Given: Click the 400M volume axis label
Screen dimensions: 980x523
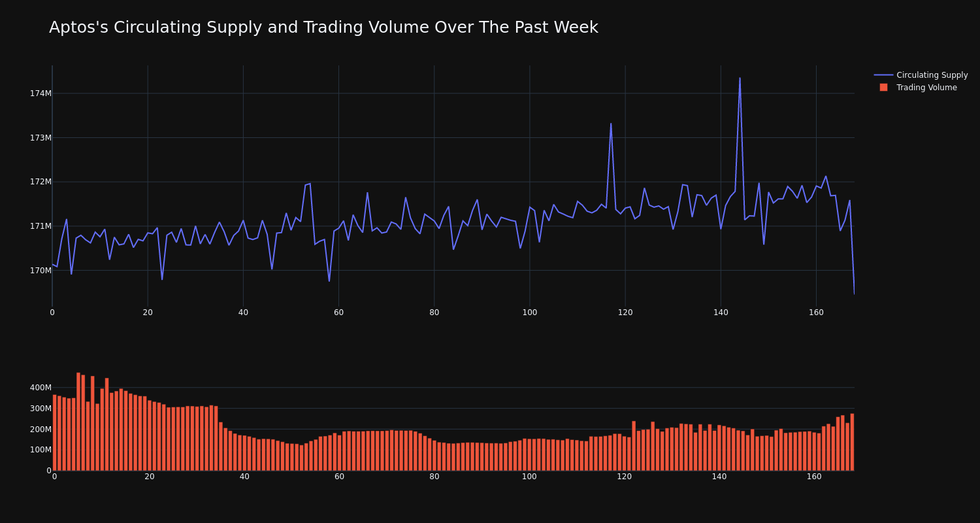Looking at the screenshot, I should pos(39,388).
